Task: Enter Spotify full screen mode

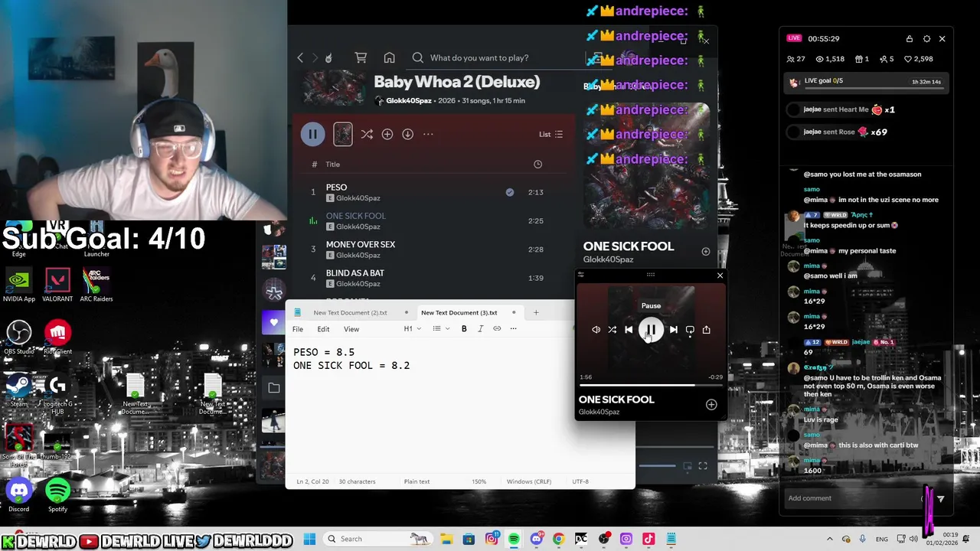Action: click(x=703, y=465)
